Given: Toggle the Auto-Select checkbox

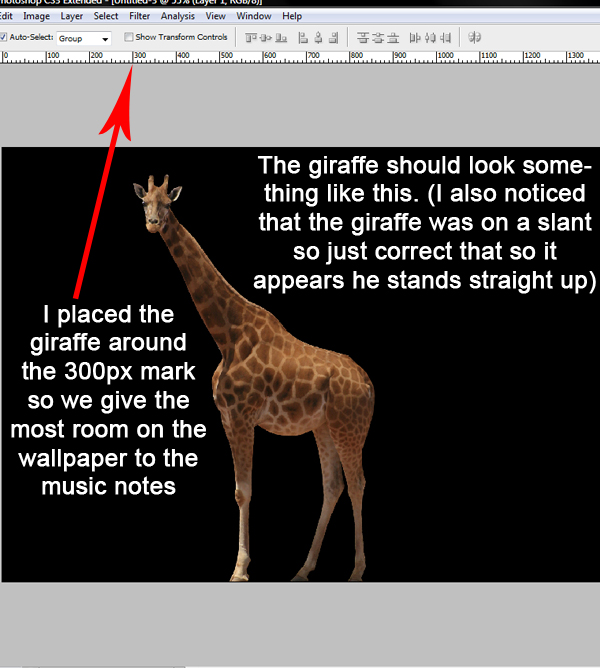Looking at the screenshot, I should (x=3, y=37).
